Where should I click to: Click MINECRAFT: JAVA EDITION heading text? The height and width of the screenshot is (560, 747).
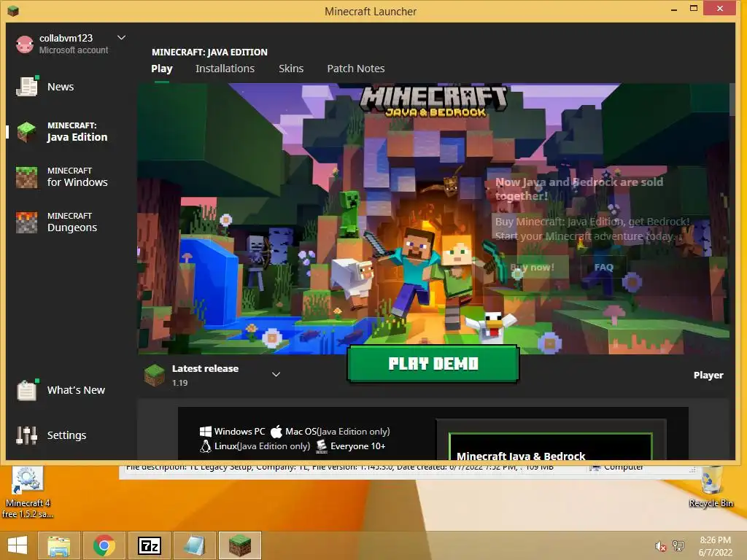pyautogui.click(x=209, y=52)
